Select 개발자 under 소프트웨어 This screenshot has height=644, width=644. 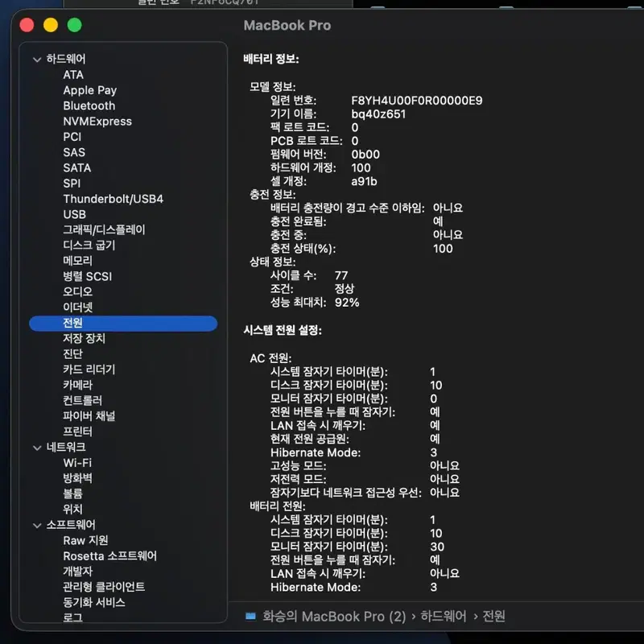pos(77,572)
